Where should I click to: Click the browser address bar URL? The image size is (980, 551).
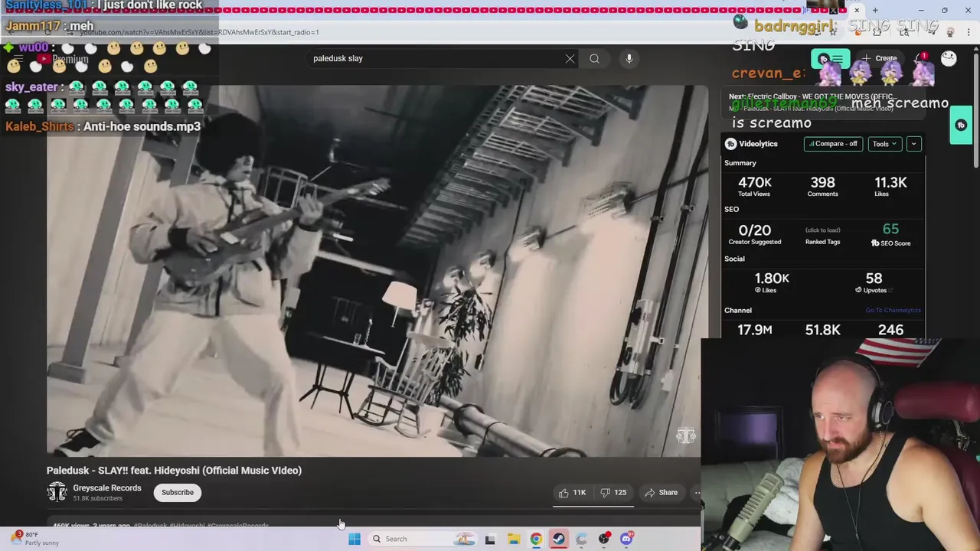pyautogui.click(x=199, y=32)
